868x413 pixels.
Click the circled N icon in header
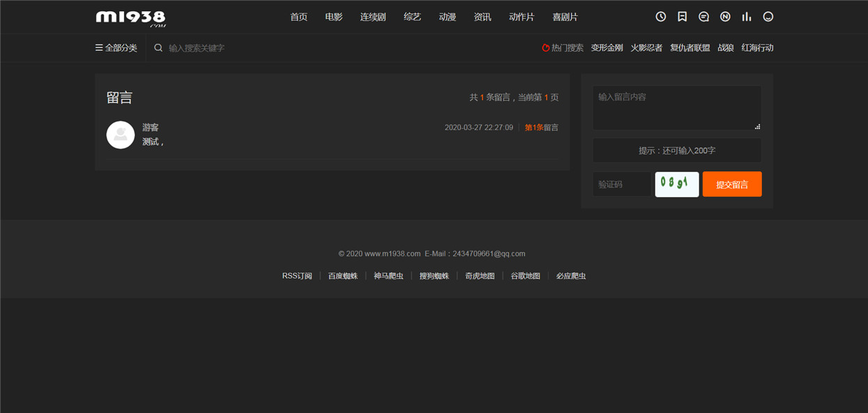pos(725,17)
